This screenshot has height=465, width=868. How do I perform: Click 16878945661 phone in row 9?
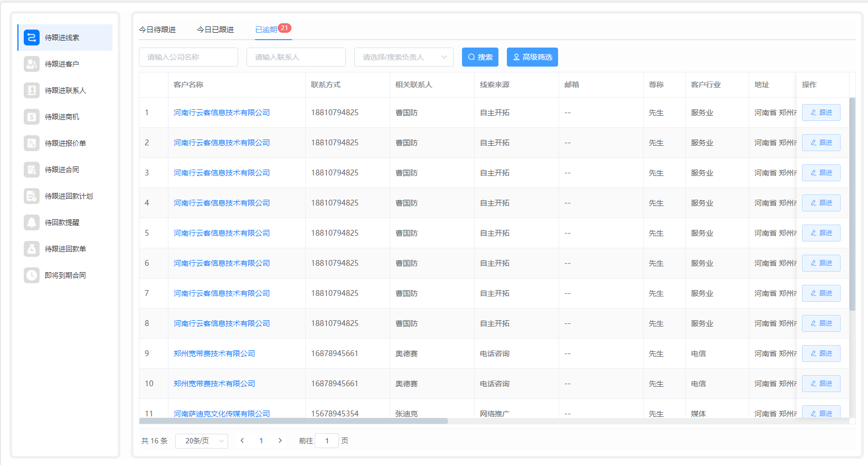335,354
